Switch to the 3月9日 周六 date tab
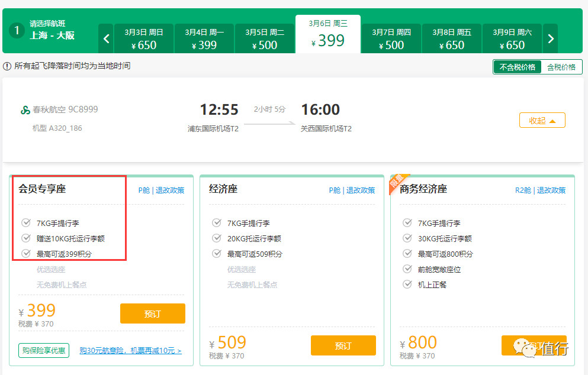 pyautogui.click(x=511, y=38)
